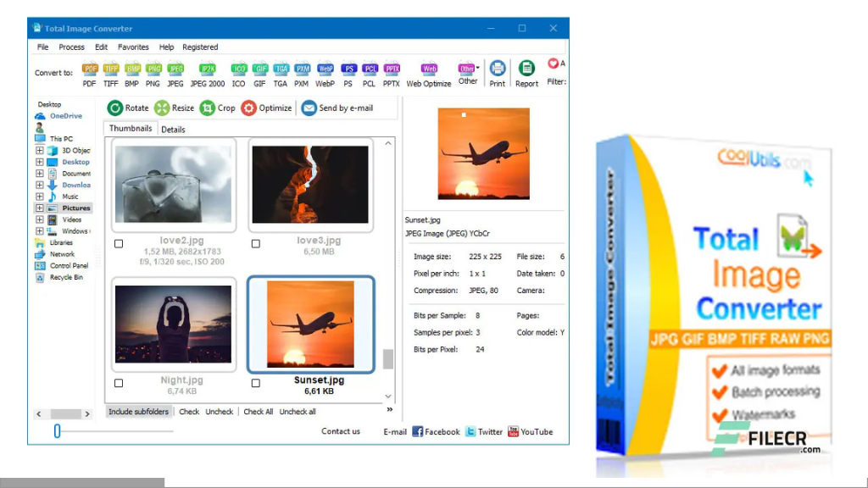868x488 pixels.
Task: Convert to GIF format icon
Action: (259, 69)
